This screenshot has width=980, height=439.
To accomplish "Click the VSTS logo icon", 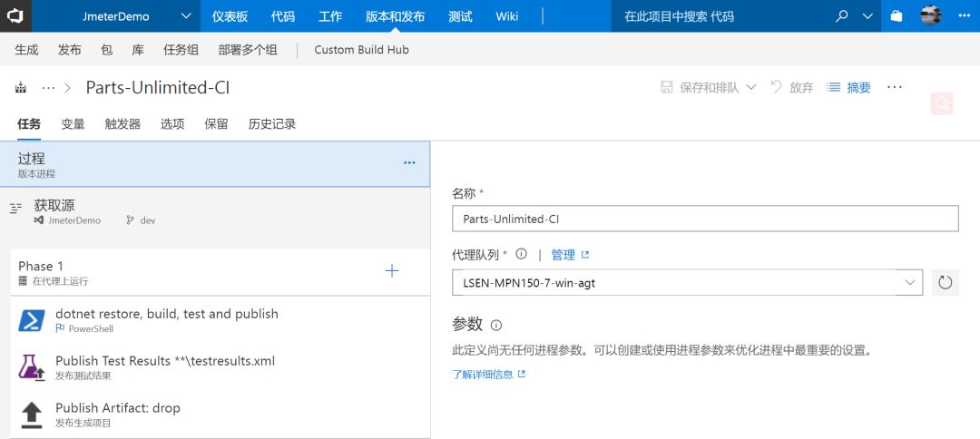I will click(x=15, y=16).
